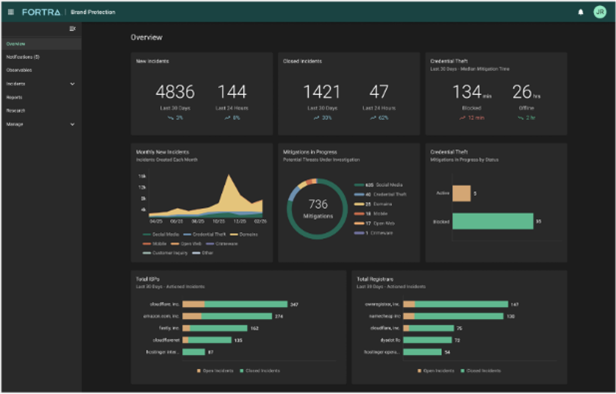616x394 pixels.
Task: Open the notification bell
Action: 581,12
